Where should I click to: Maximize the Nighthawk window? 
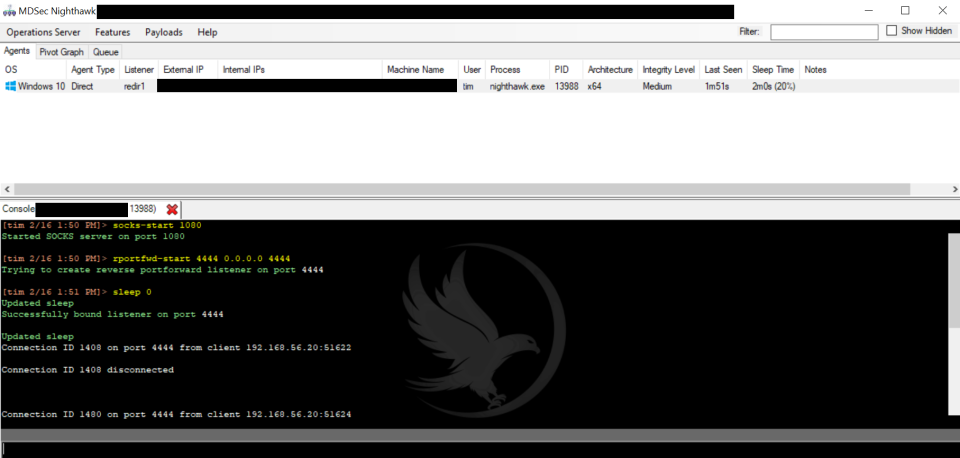click(905, 11)
